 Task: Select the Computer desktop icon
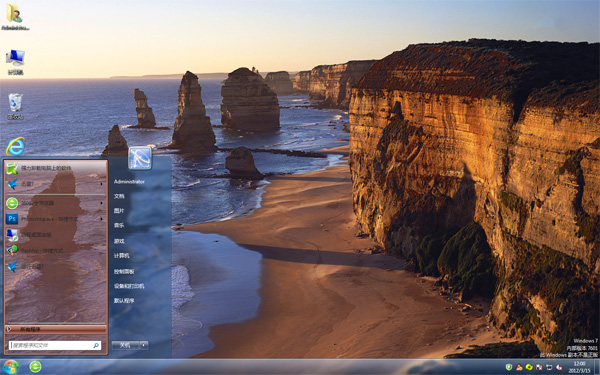click(15, 62)
